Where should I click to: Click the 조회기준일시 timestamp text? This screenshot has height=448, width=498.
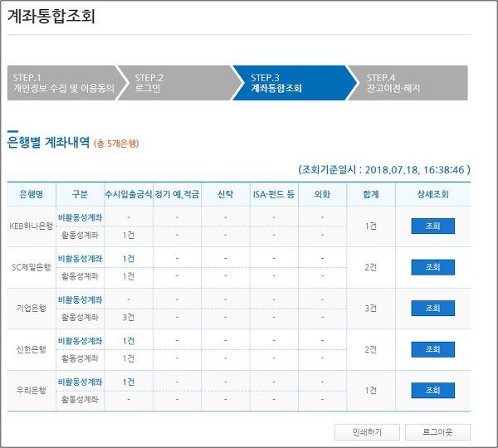(384, 169)
